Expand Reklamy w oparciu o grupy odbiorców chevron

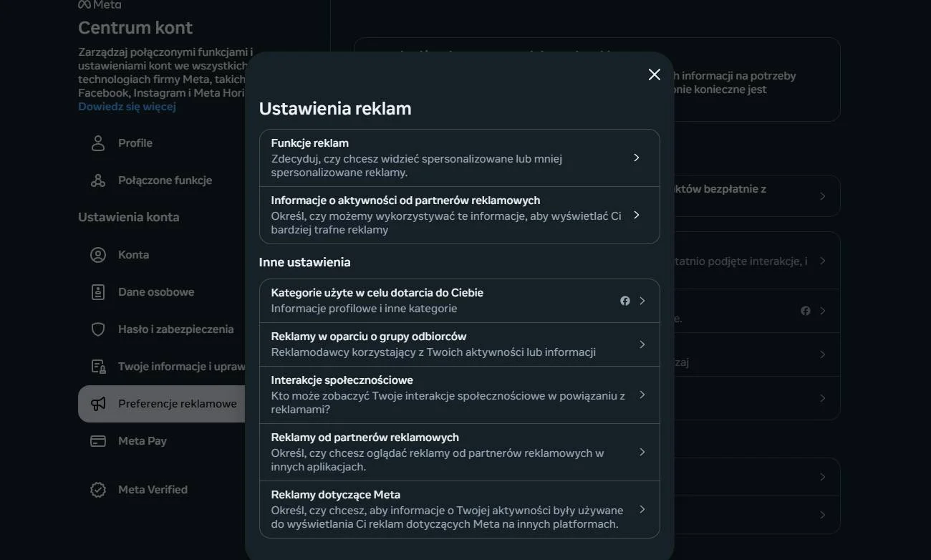point(642,344)
